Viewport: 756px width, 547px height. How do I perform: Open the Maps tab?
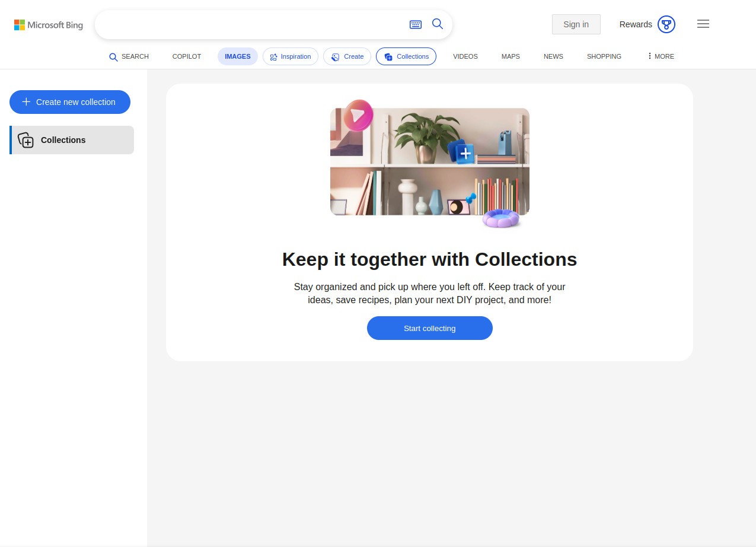(511, 56)
